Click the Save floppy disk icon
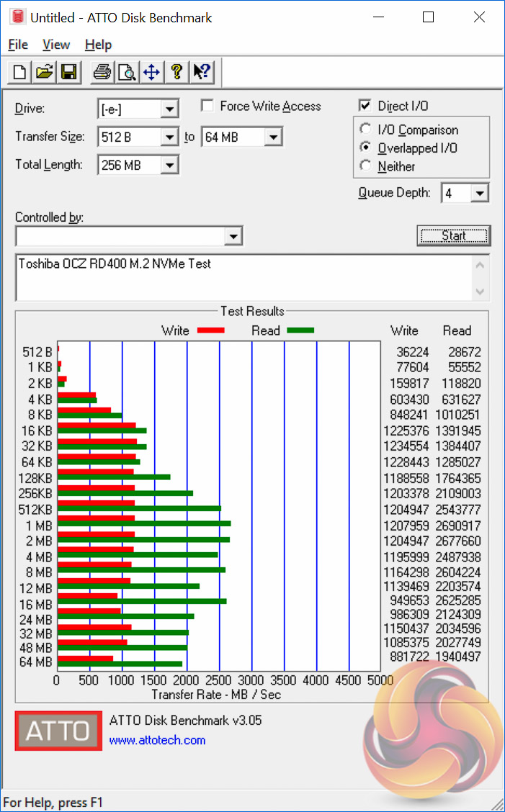 (69, 71)
